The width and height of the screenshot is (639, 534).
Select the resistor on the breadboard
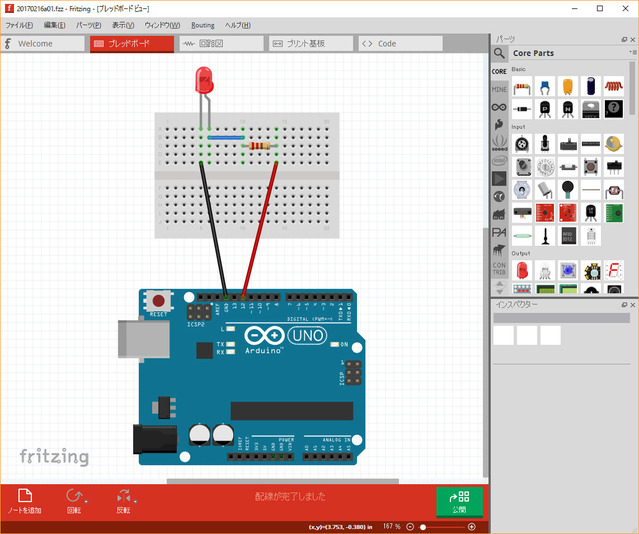260,146
